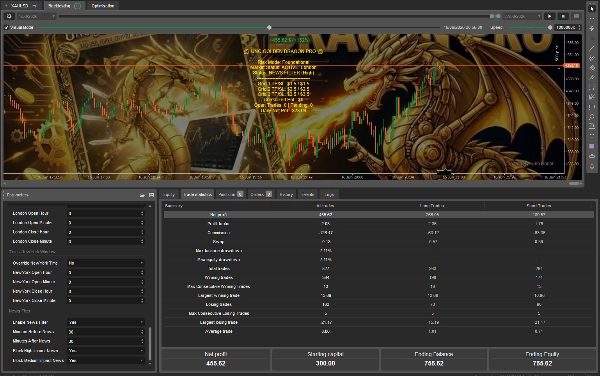Image resolution: width=600 pixels, height=376 pixels.
Task: Click the downward arrow icon at drawing toolbar bottom
Action: point(592,166)
